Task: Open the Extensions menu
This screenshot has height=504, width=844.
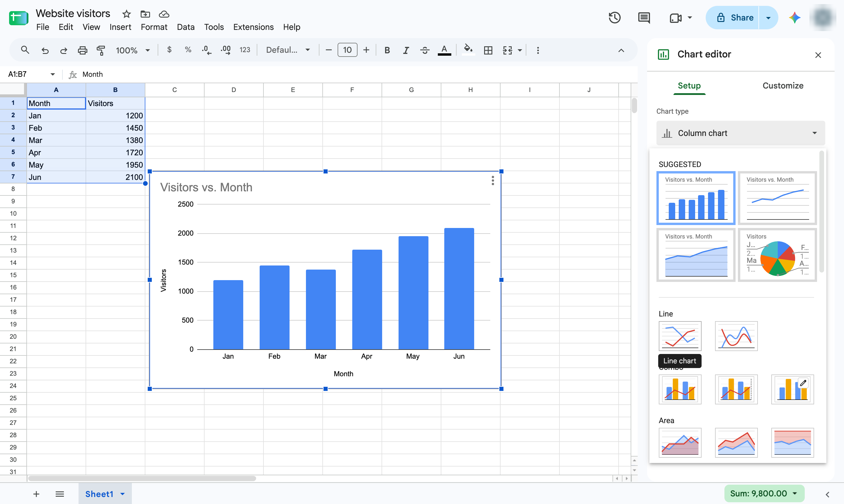Action: pos(253,27)
